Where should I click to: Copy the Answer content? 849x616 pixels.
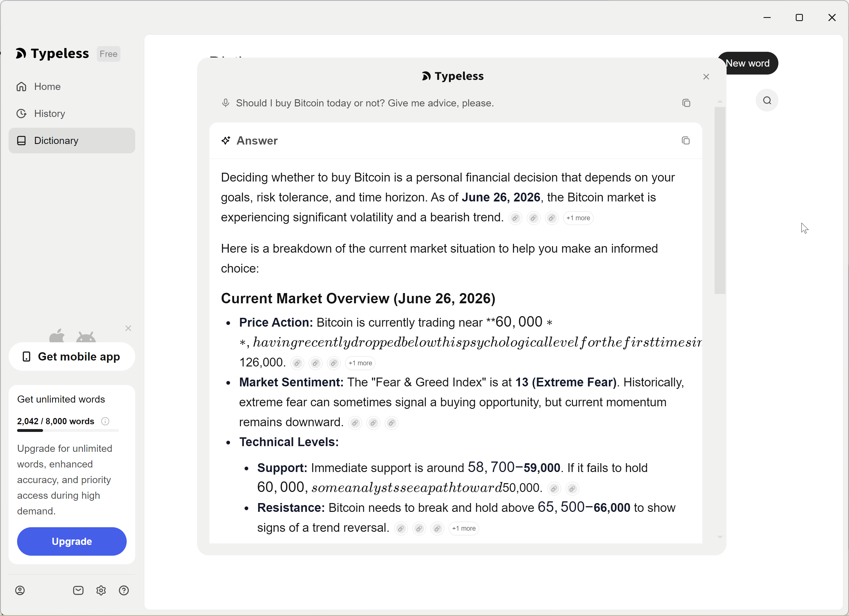(685, 141)
